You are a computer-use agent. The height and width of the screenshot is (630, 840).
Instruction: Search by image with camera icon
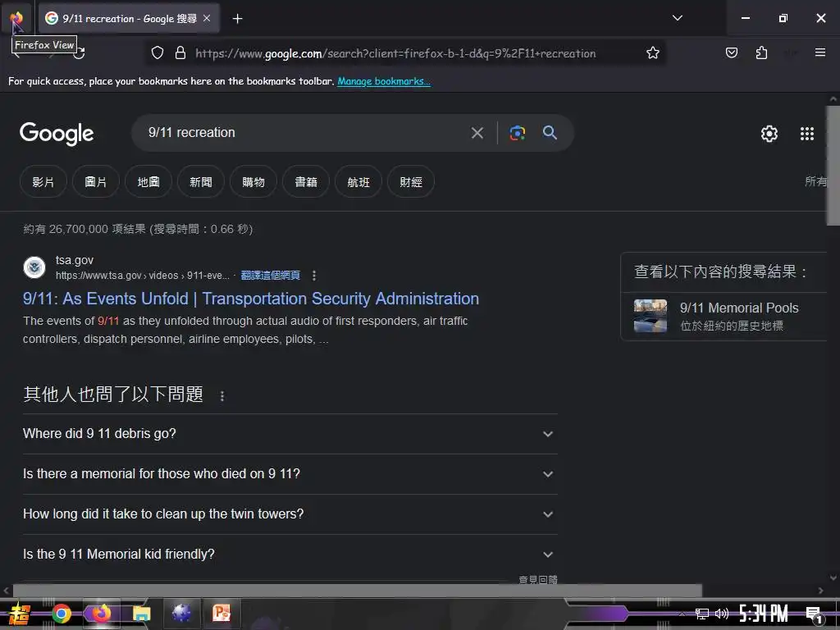click(517, 133)
